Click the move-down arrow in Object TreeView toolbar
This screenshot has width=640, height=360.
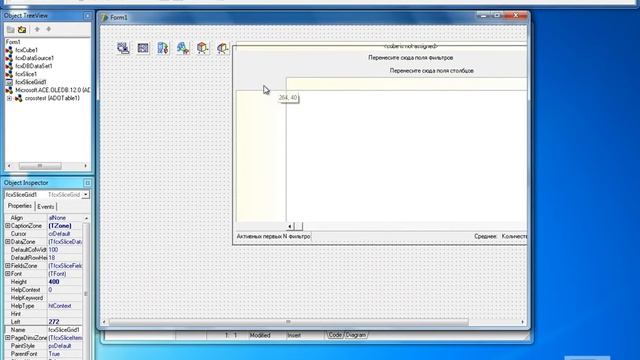(x=49, y=29)
